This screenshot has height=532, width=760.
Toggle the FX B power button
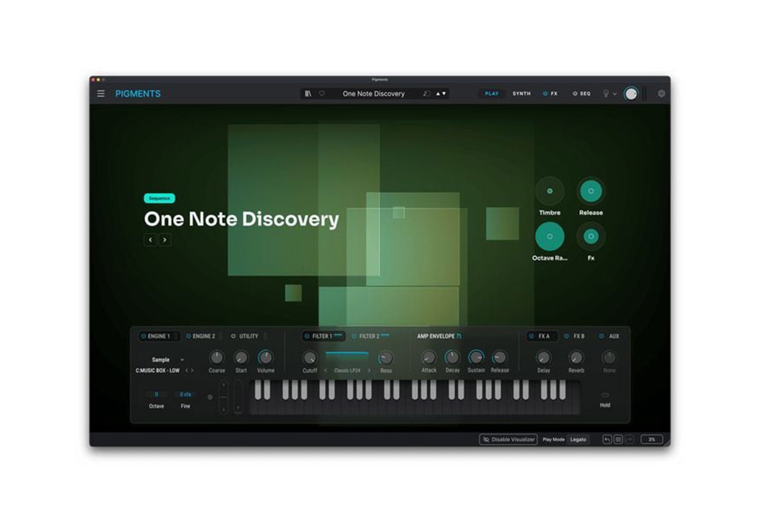click(x=566, y=336)
